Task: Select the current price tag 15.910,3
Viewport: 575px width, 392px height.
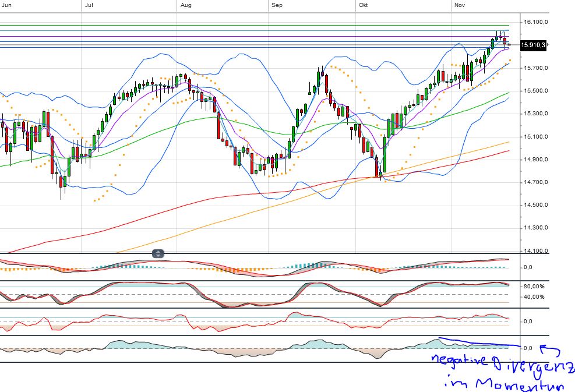Action: click(534, 45)
